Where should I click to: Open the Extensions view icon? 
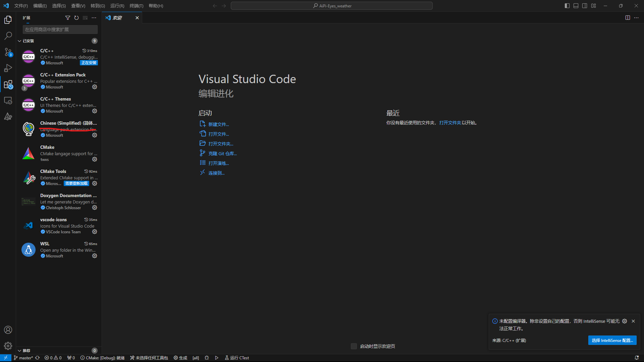[8, 84]
